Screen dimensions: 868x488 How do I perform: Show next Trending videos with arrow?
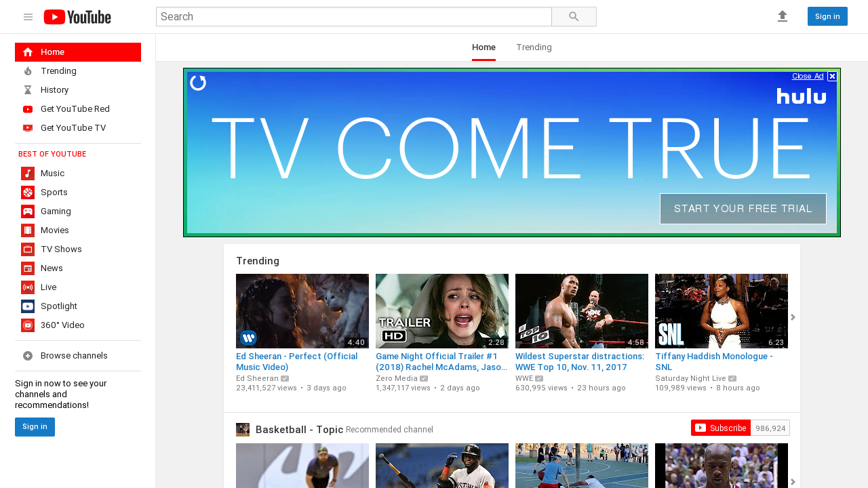click(x=793, y=317)
